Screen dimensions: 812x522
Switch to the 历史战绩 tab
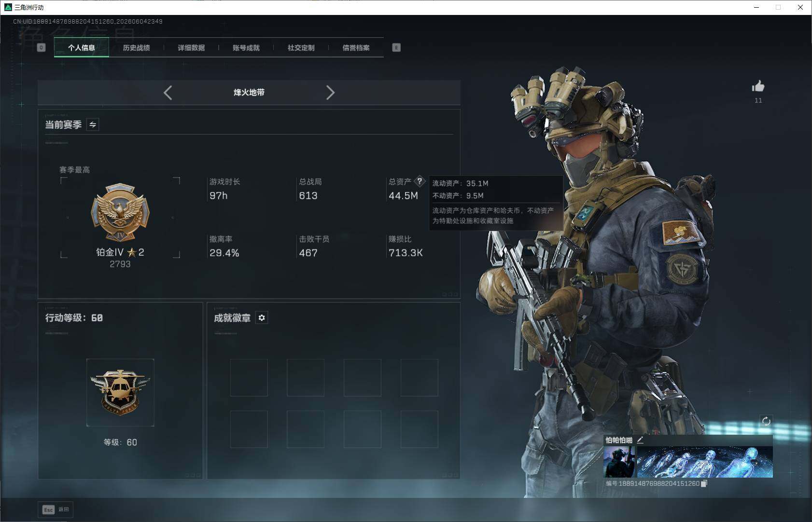[136, 48]
